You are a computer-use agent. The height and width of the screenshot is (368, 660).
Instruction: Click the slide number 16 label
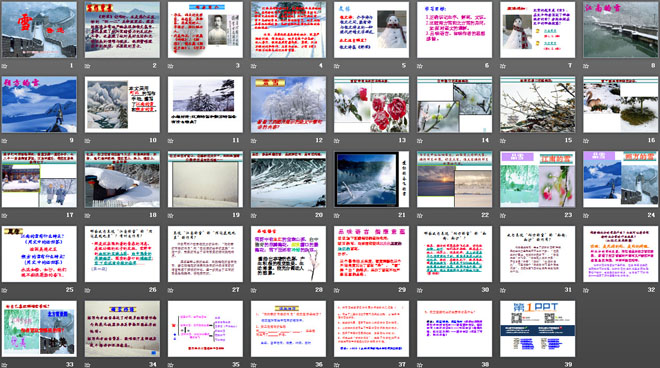[x=652, y=140]
